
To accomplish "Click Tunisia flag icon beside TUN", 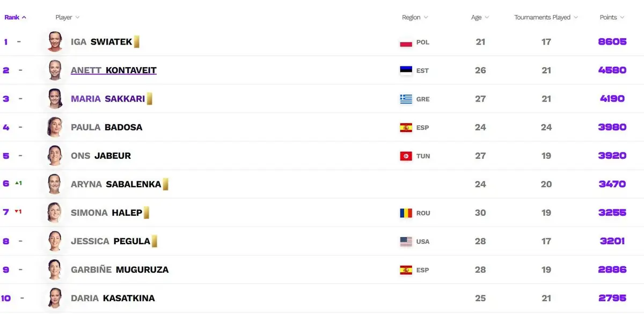I will 406,156.
